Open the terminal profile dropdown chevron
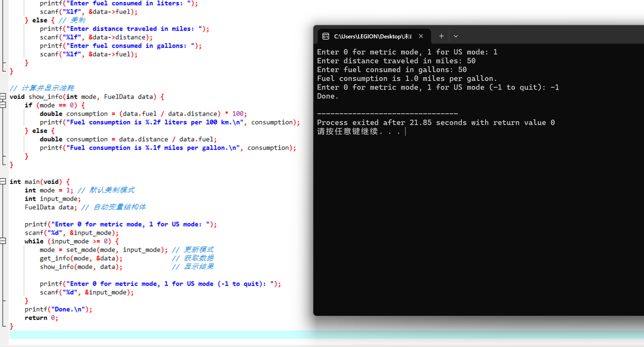The image size is (644, 347). pyautogui.click(x=456, y=36)
